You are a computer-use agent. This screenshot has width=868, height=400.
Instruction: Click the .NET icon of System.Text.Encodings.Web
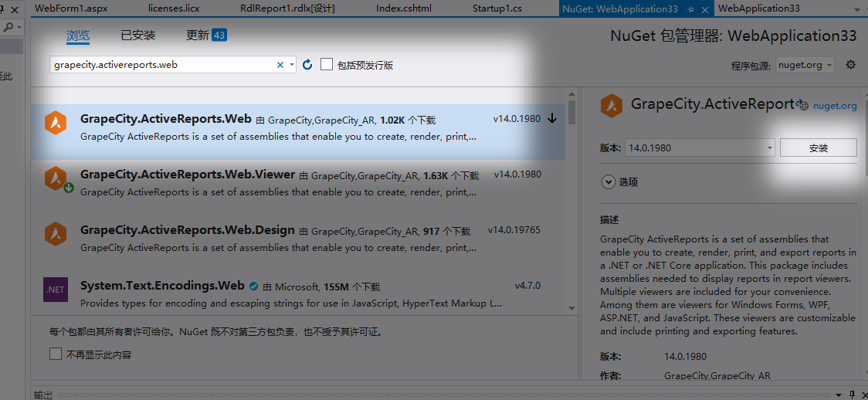coord(56,290)
